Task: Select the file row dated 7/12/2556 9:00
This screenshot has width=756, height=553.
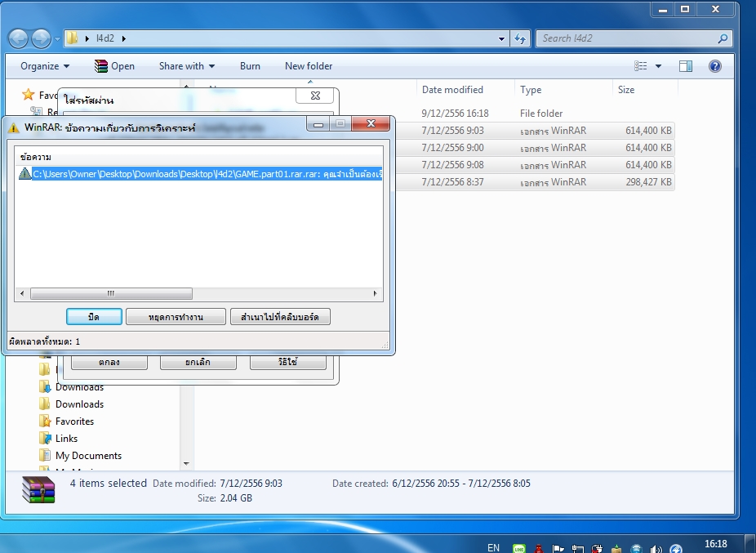Action: tap(536, 148)
